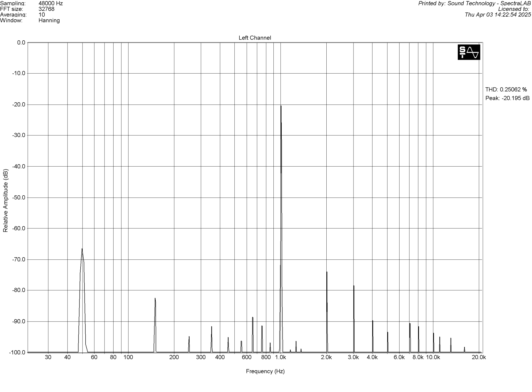532x392 pixels.
Task: Click the Sampling 48000 Hz value
Action: coord(51,3)
